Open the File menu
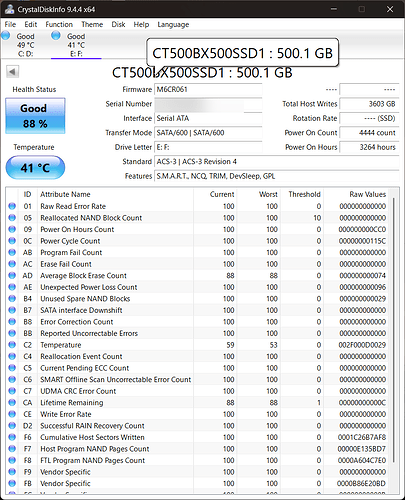The height and width of the screenshot is (500, 405). (10, 24)
